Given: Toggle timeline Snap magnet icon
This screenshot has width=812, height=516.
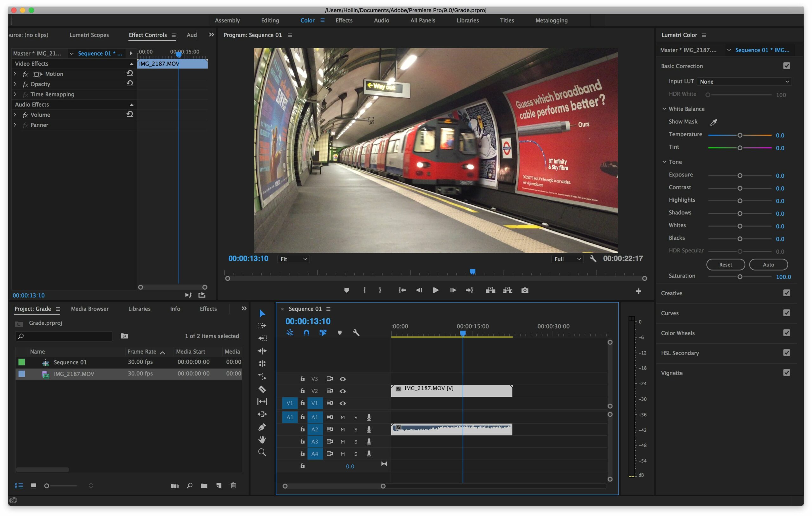Looking at the screenshot, I should tap(306, 333).
